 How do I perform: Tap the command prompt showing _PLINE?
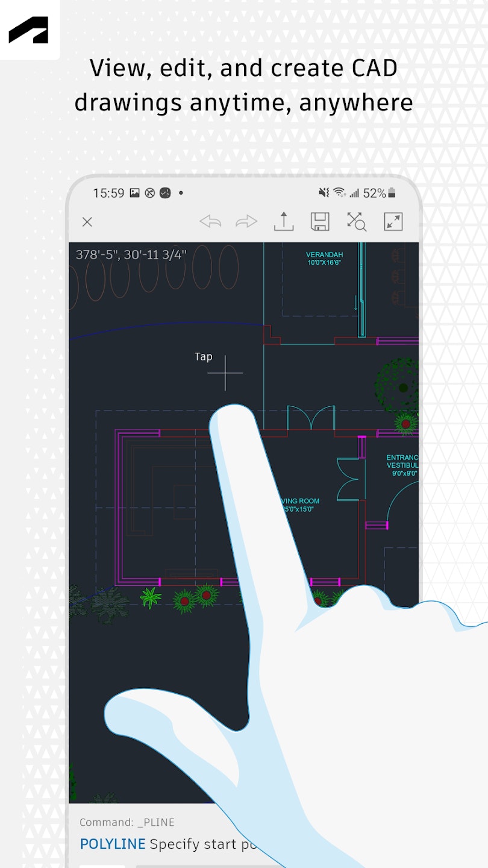(127, 822)
